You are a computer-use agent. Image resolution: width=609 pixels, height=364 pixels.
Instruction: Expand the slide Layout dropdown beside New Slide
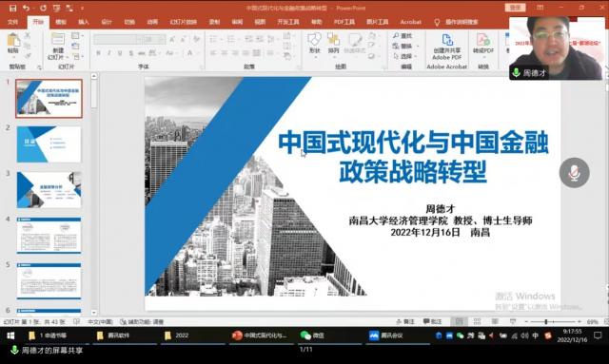point(77,36)
